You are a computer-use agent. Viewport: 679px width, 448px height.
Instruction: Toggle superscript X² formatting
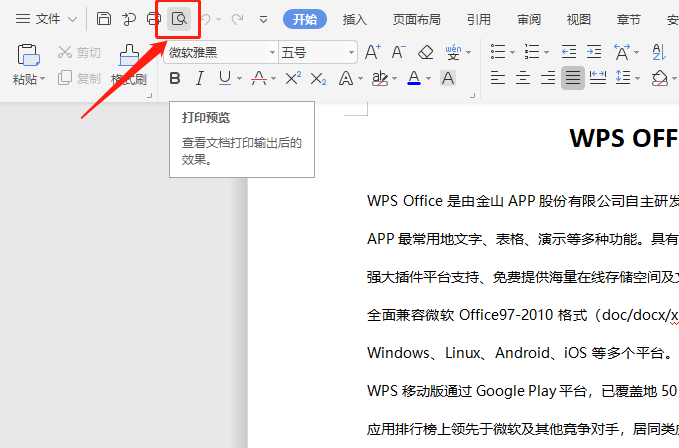pyautogui.click(x=293, y=78)
